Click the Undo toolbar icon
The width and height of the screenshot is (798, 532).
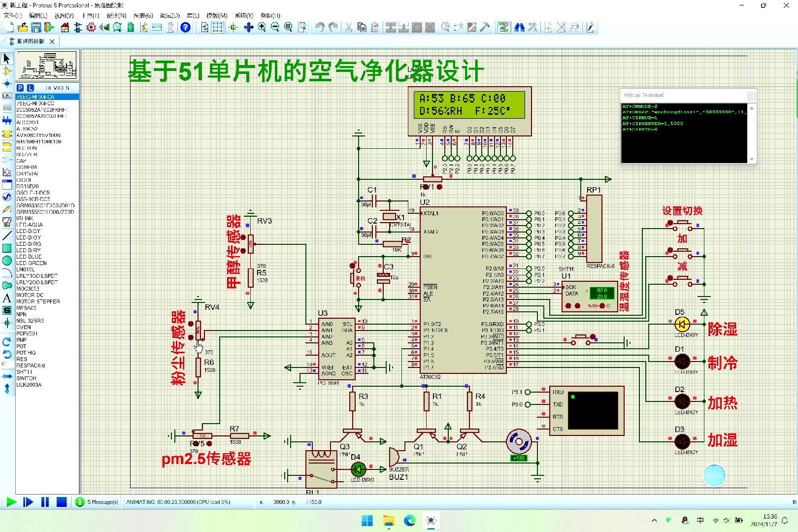coord(320,28)
